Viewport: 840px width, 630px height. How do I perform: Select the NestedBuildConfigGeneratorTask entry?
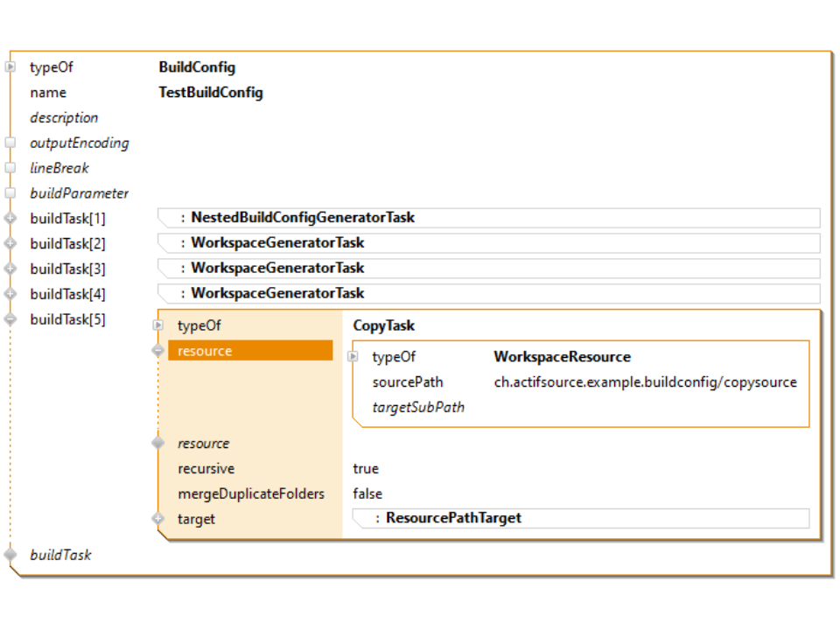coord(303,218)
